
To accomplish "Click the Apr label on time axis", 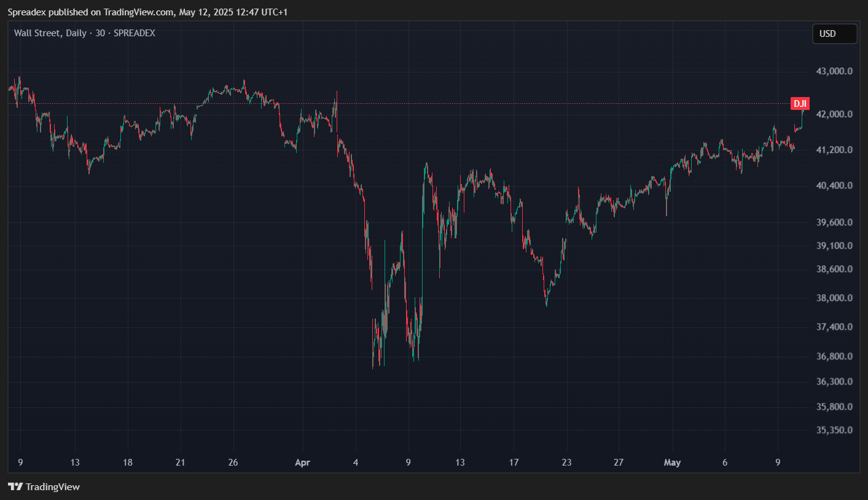I will pyautogui.click(x=303, y=463).
